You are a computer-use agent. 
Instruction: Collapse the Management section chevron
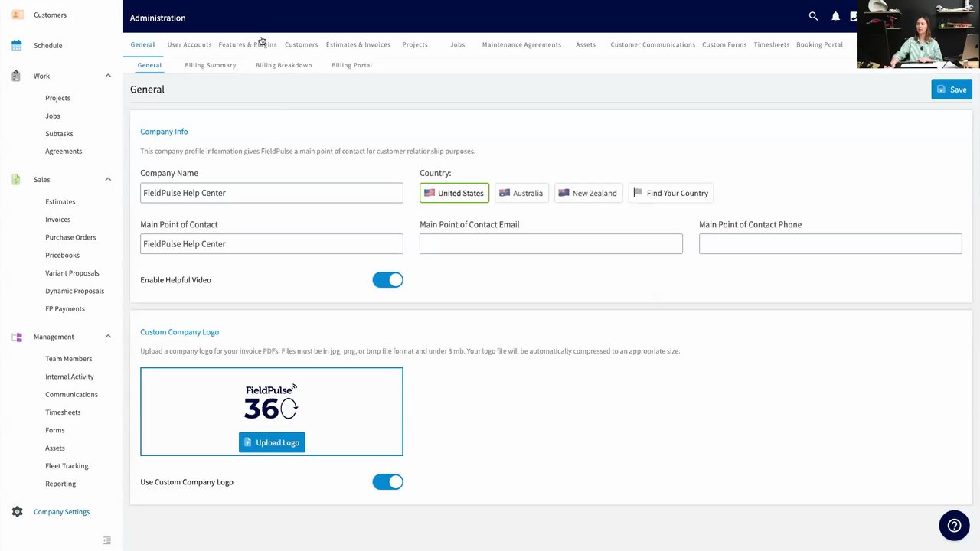(108, 337)
